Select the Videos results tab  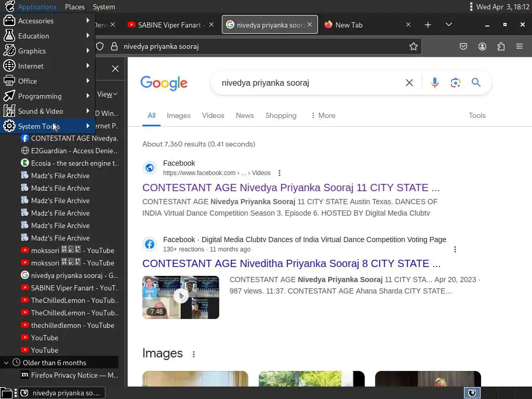(x=213, y=116)
